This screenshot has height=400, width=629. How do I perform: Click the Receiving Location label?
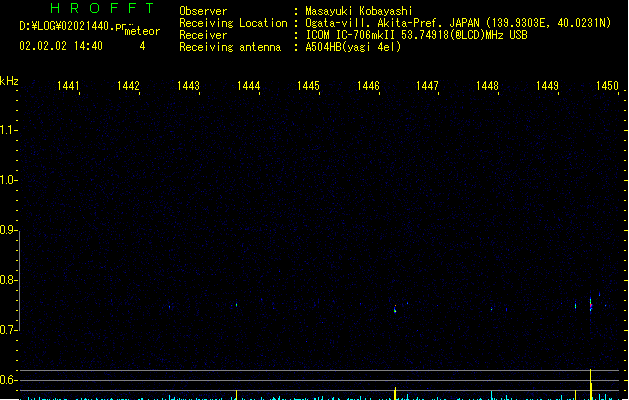tap(233, 23)
